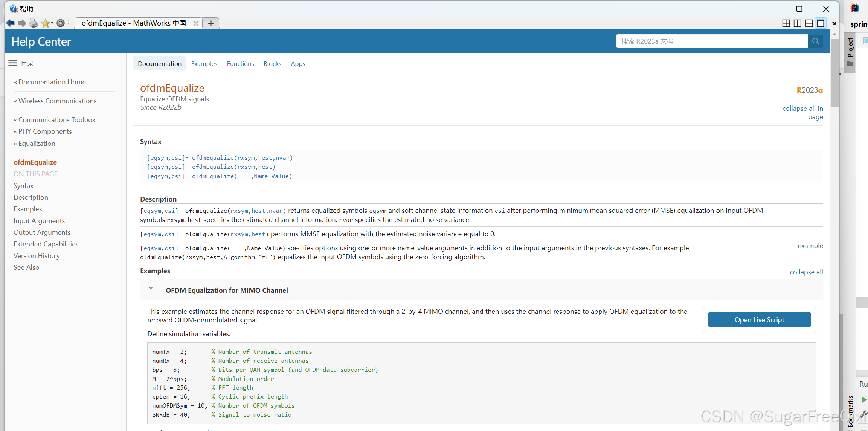Click the print page icon

pyautogui.click(x=34, y=23)
